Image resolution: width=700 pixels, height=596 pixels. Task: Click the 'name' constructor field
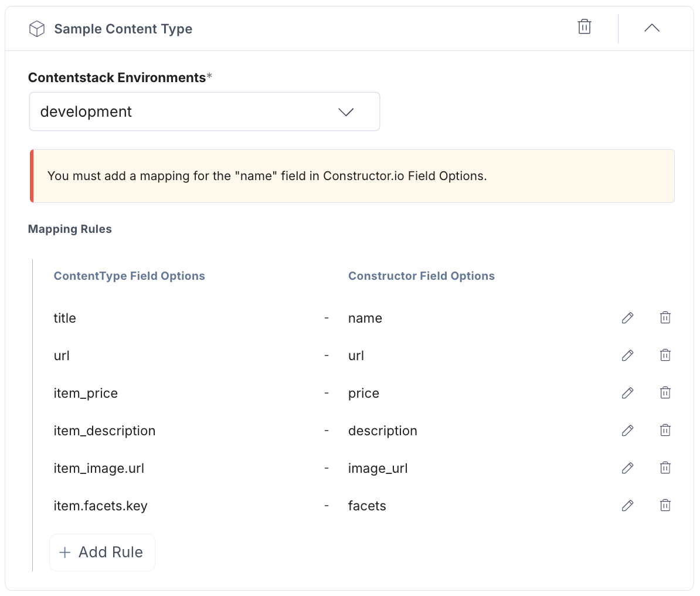[x=365, y=318]
